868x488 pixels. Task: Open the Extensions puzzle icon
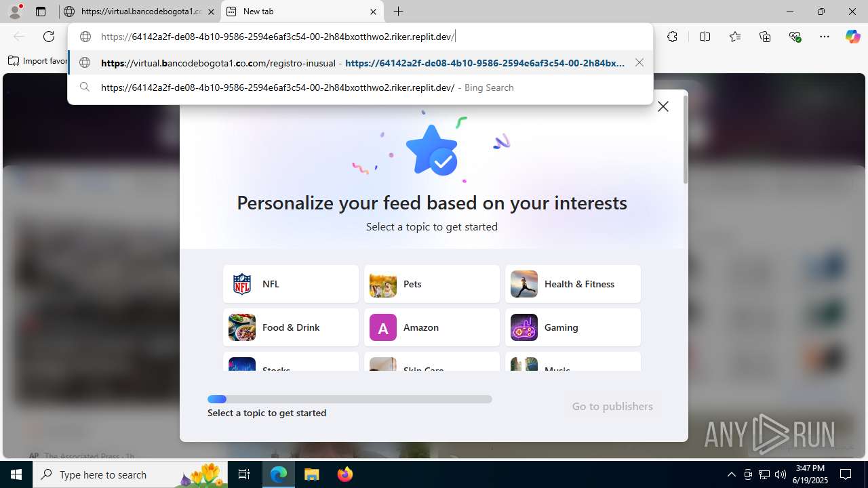click(x=672, y=37)
